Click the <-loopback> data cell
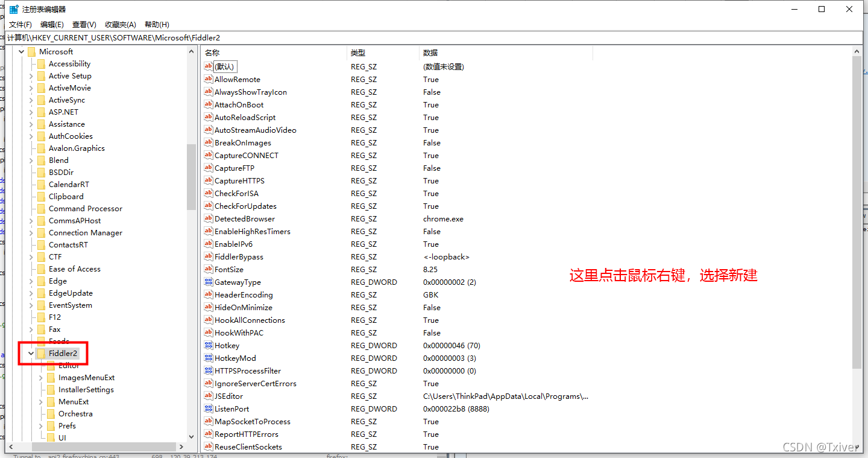868x458 pixels. pos(446,256)
